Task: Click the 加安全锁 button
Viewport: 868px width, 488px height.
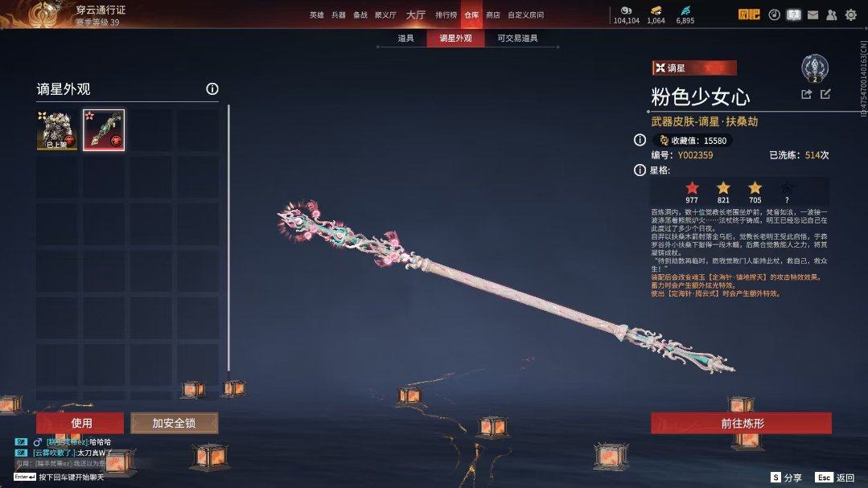Action: [x=175, y=423]
